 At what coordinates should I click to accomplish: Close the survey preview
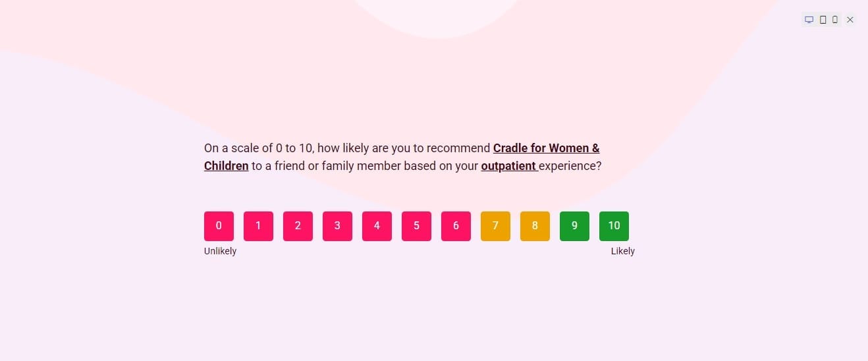(850, 20)
